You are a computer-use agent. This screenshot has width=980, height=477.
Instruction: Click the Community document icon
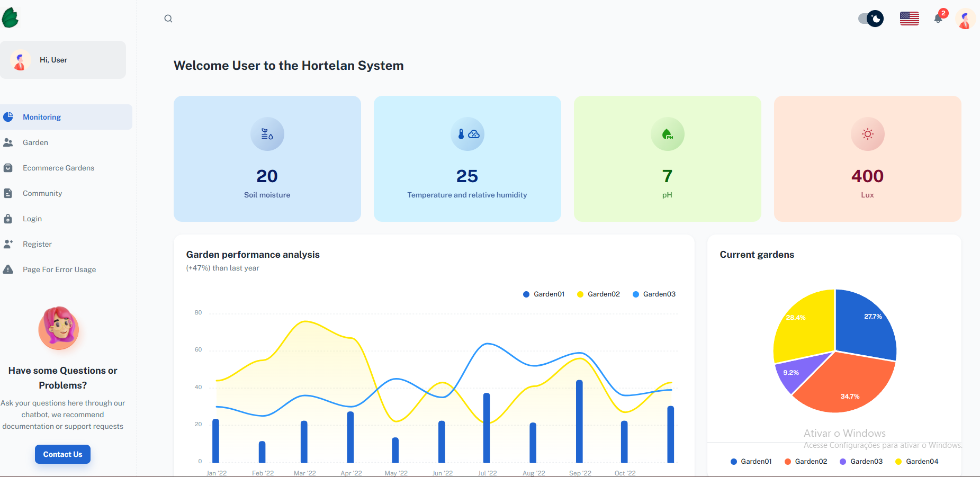coord(8,193)
